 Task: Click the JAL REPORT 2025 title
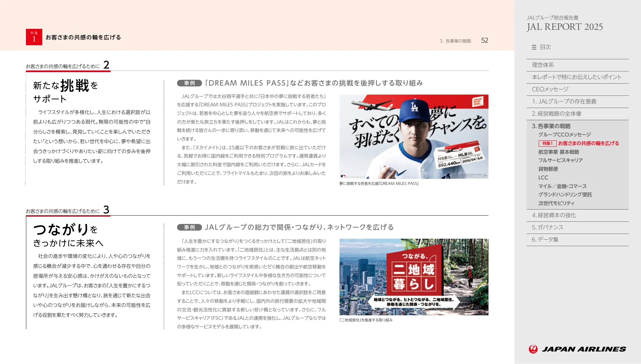[565, 27]
